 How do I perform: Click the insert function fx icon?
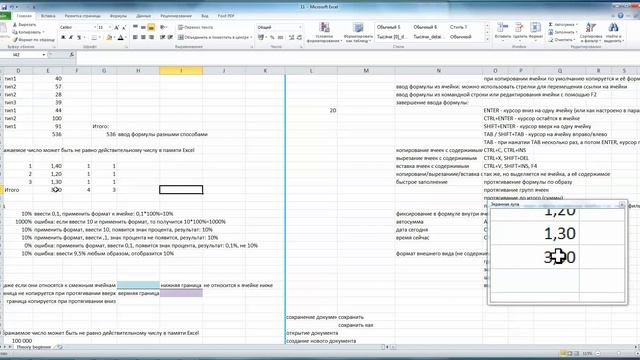click(x=71, y=54)
